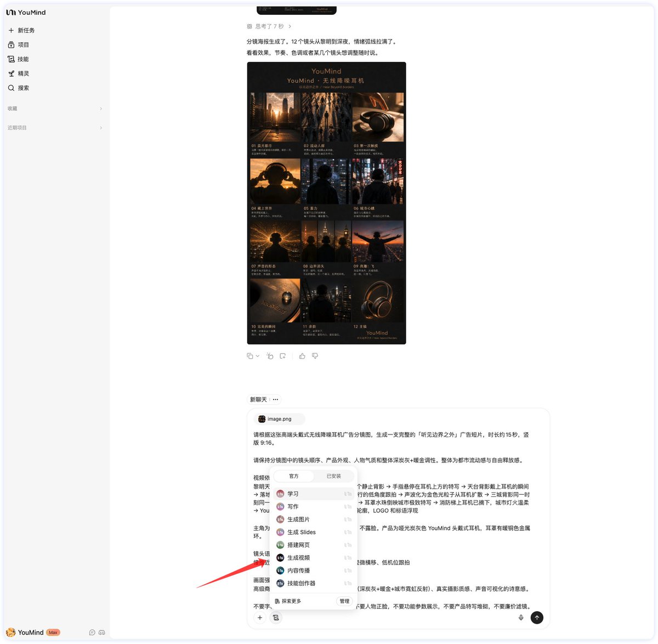Click the 管理 button in skills popup
This screenshot has height=644, width=658.
coord(344,601)
